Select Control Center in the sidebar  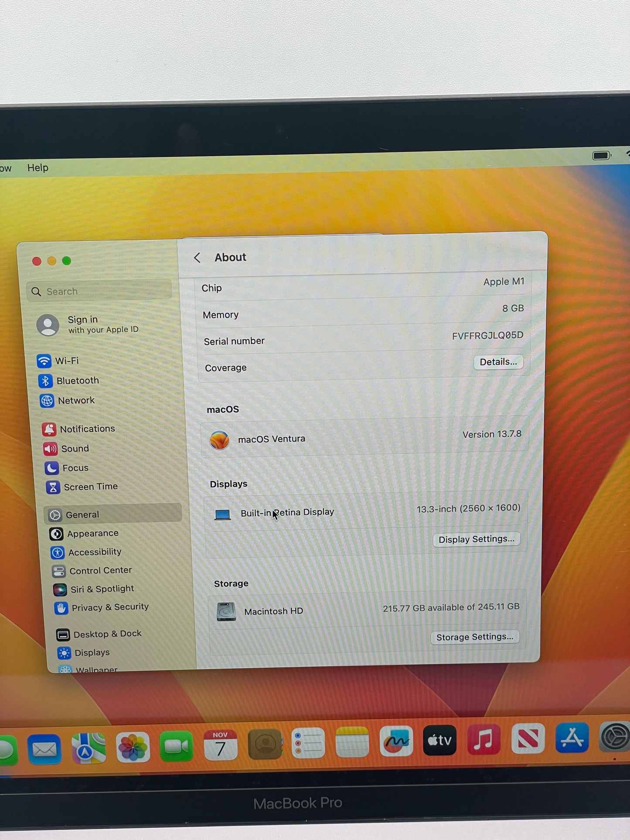[92, 571]
